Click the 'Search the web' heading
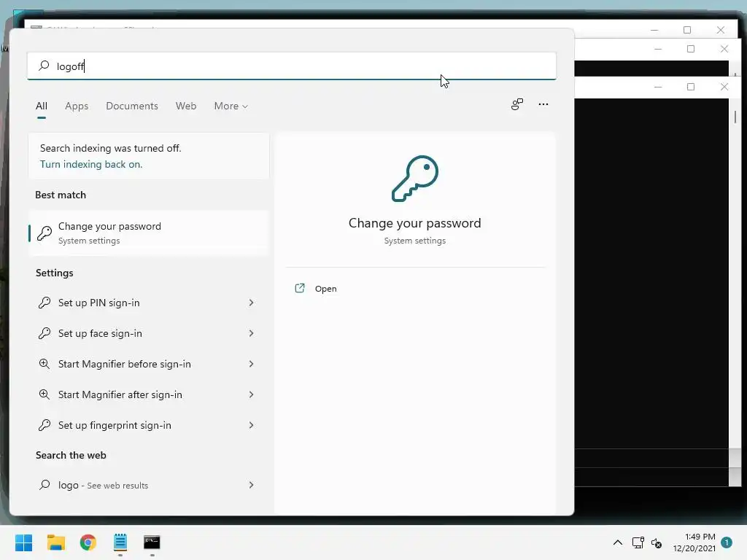The width and height of the screenshot is (747, 560). tap(71, 455)
